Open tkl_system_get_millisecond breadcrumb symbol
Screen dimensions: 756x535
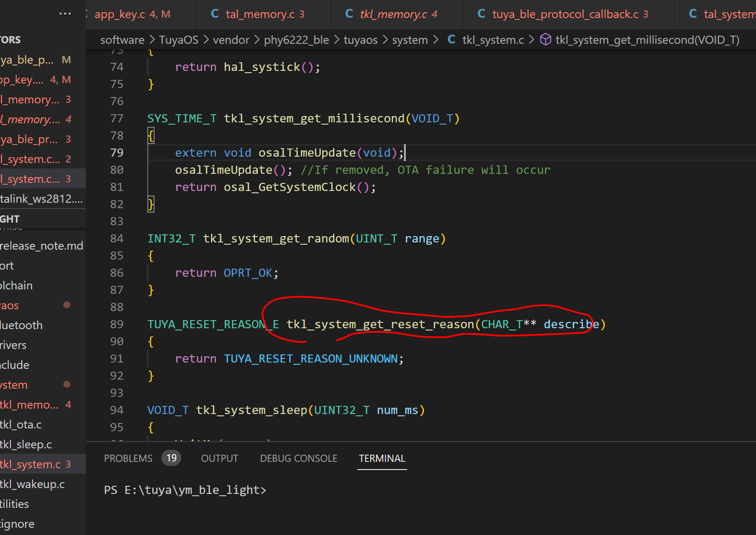(x=647, y=40)
